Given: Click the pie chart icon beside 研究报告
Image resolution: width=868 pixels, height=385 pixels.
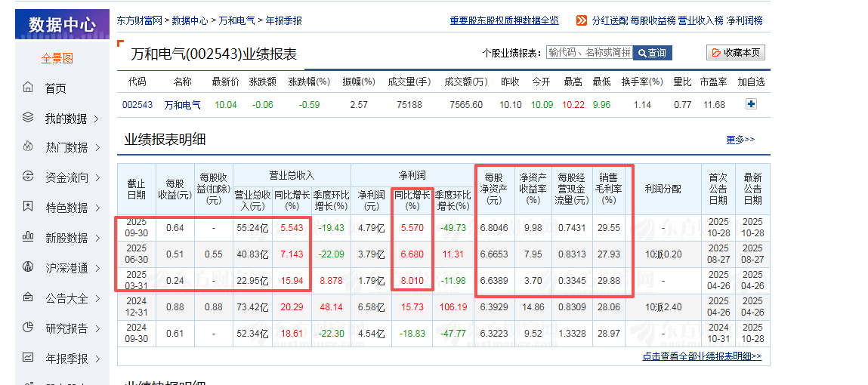Looking at the screenshot, I should click(28, 328).
